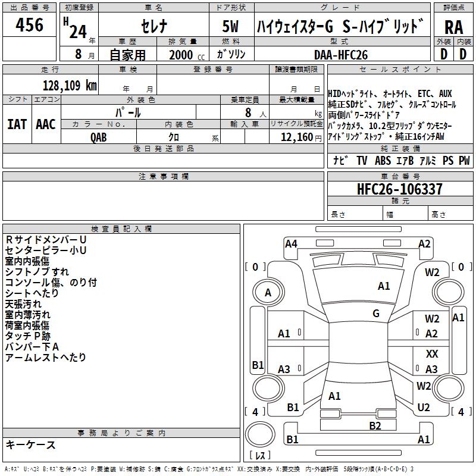
Task: Select sales point line starting バックカメラ
Action: (390, 126)
